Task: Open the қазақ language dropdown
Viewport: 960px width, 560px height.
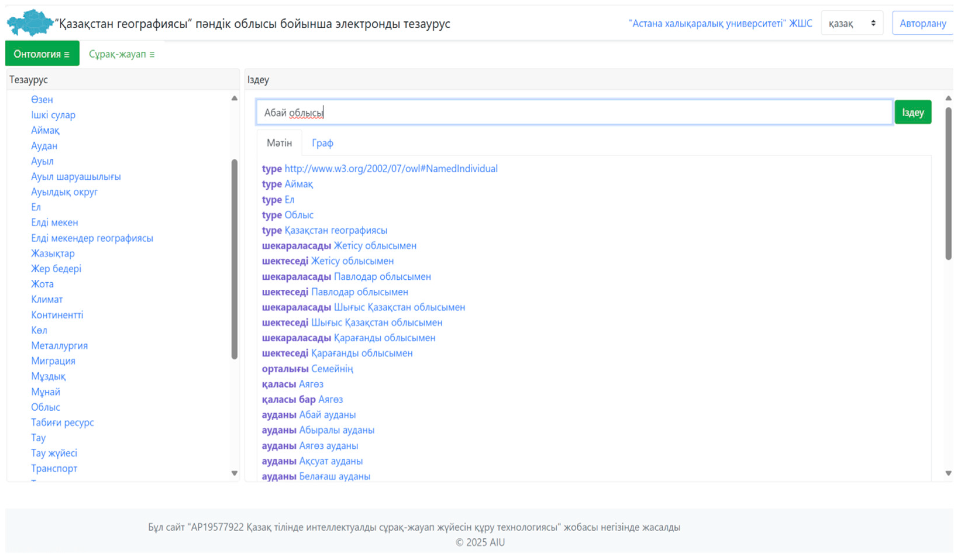Action: point(852,23)
